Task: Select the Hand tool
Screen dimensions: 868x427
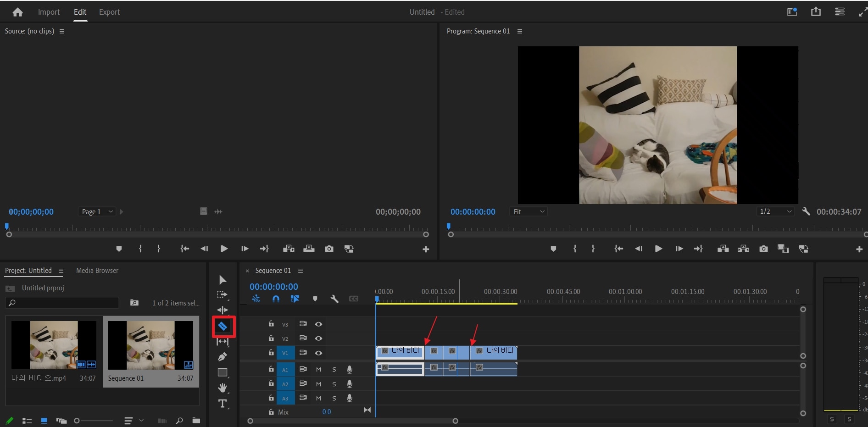Action: pos(223,388)
